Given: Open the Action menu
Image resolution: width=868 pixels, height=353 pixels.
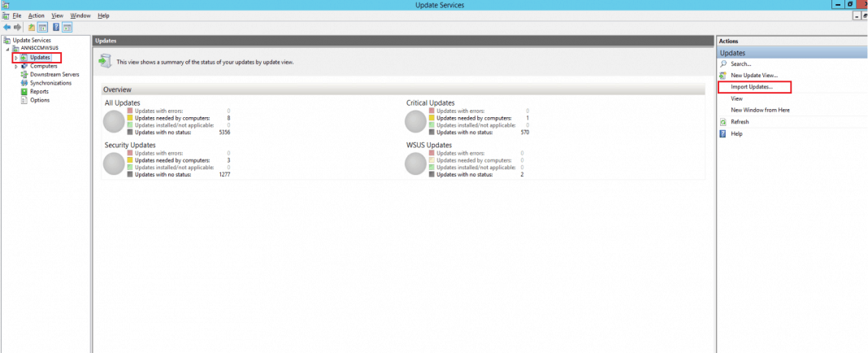Looking at the screenshot, I should 37,15.
